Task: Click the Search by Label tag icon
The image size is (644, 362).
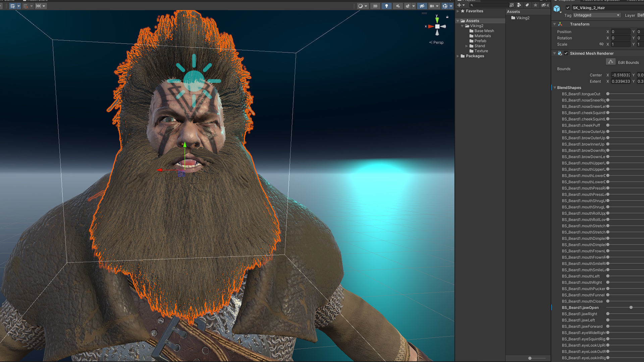Action: (x=527, y=5)
